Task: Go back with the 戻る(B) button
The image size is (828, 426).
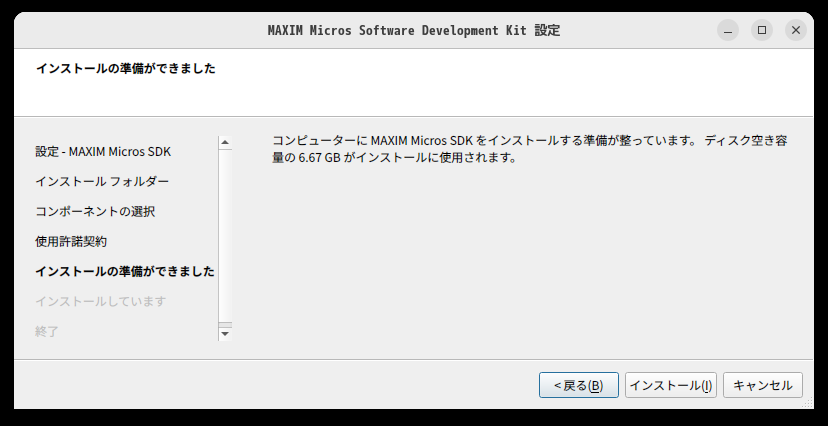Action: pos(579,385)
